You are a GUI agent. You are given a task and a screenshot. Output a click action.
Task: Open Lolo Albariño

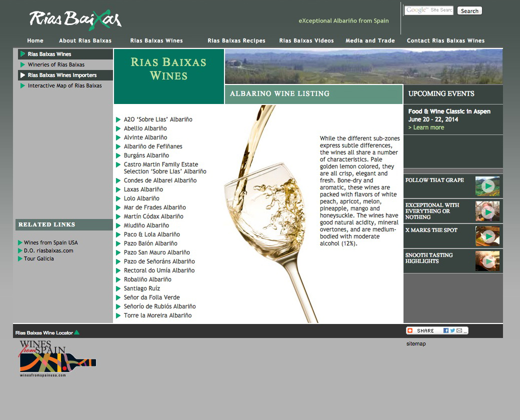[141, 198]
